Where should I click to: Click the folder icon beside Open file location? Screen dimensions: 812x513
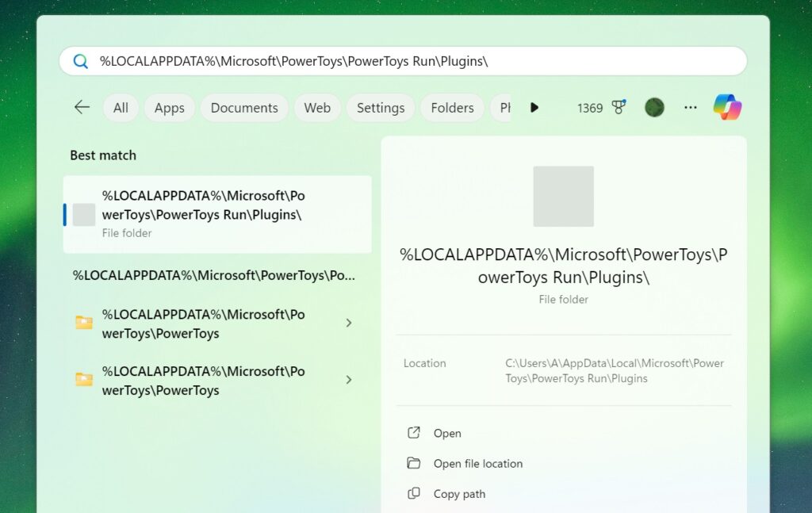tap(413, 463)
